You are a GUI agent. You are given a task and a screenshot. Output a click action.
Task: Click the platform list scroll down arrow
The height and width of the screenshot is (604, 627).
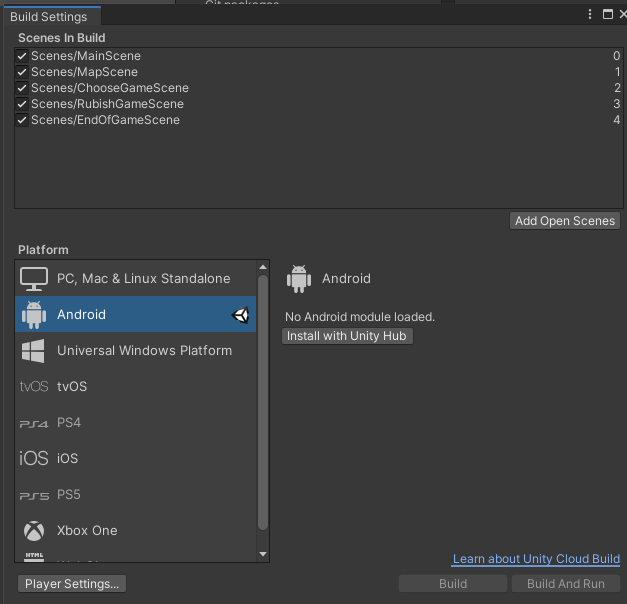pos(263,554)
